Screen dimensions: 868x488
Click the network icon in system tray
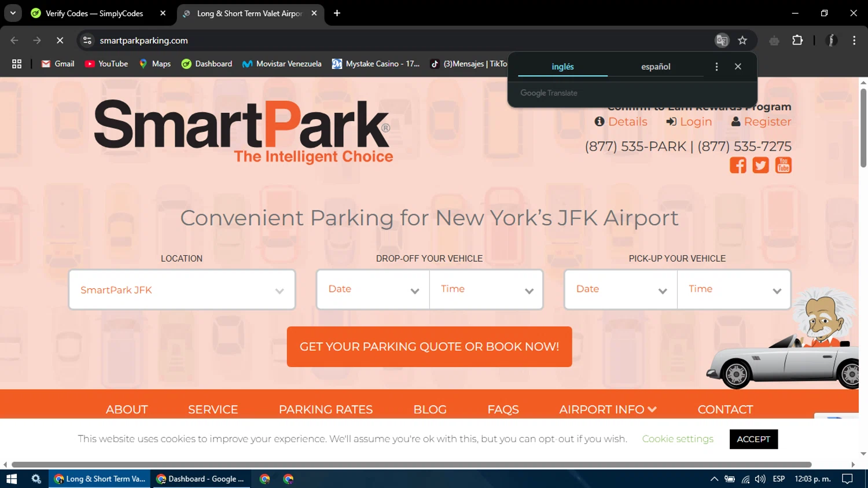(x=745, y=479)
